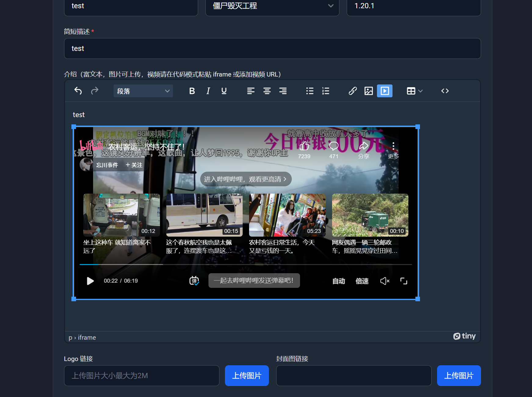Image resolution: width=532 pixels, height=397 pixels.
Task: Open the 倍速 playback speed menu
Action: pos(362,281)
